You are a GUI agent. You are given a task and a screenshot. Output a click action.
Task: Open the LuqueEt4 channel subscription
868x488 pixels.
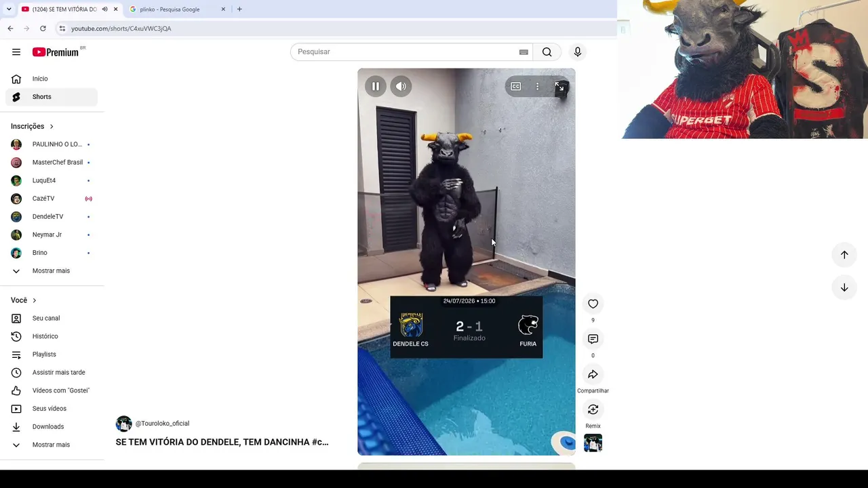pyautogui.click(x=52, y=180)
